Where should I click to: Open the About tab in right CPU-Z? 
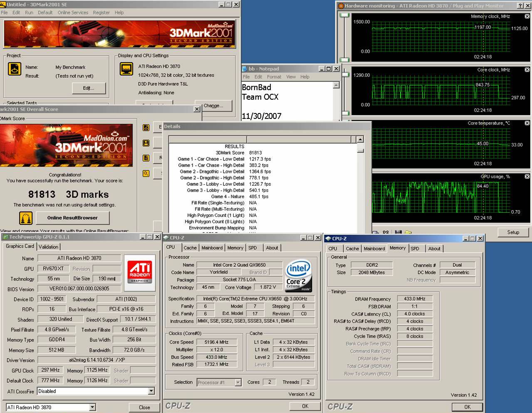(434, 248)
